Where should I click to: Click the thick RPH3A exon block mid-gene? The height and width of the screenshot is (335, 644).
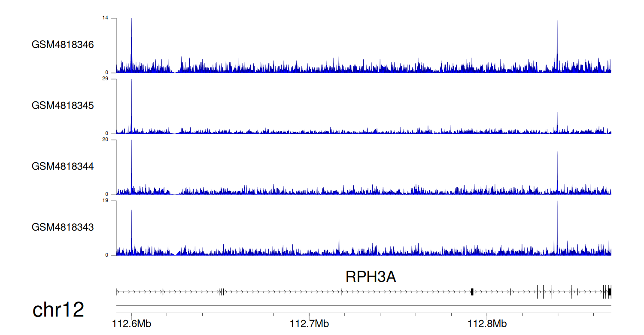[x=472, y=292]
